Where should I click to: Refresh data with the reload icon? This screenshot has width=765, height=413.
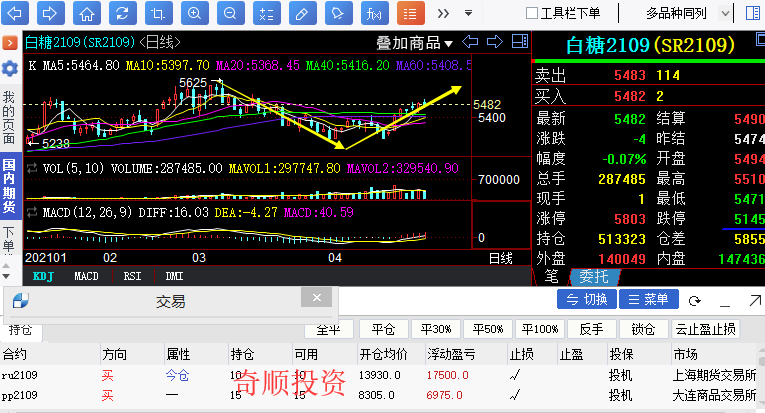(122, 13)
